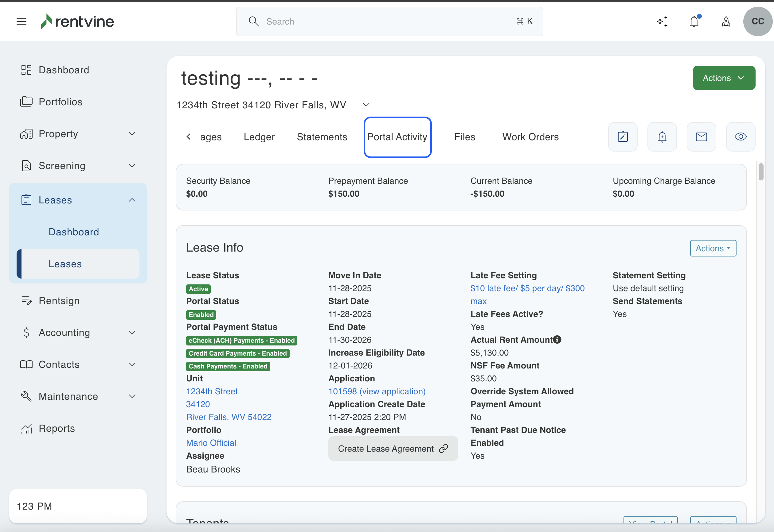Open the notifications bell icon
774x532 pixels.
tap(694, 22)
